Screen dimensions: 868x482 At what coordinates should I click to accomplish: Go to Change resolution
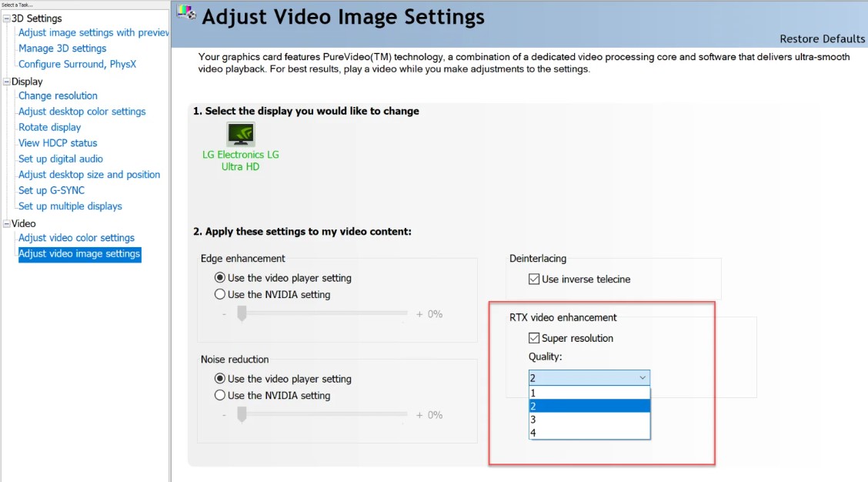[58, 95]
